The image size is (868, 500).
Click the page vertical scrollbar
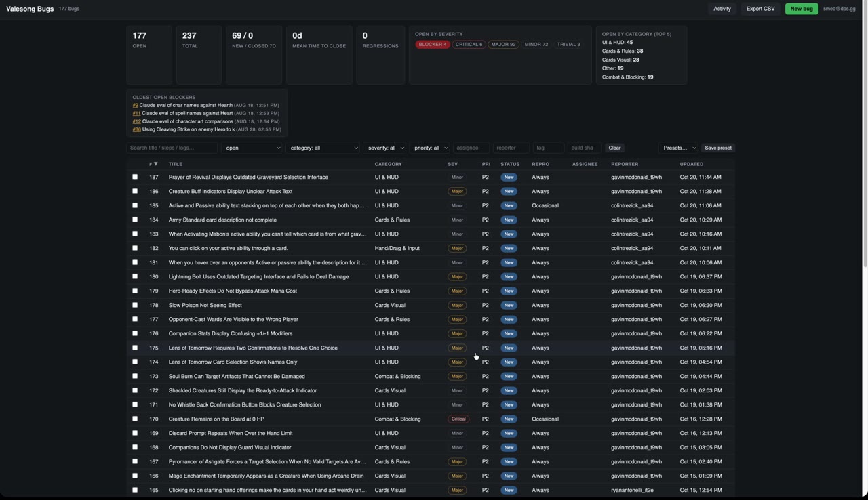click(x=865, y=136)
